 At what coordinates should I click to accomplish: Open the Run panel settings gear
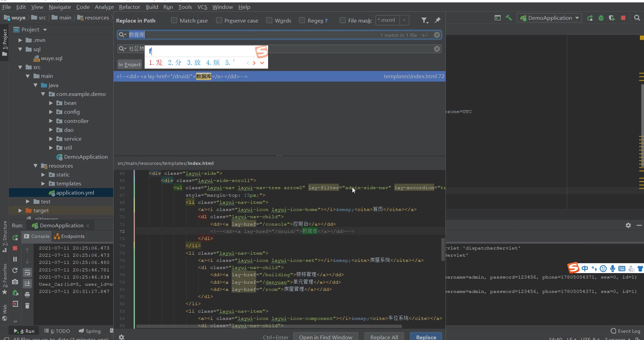tap(628, 225)
